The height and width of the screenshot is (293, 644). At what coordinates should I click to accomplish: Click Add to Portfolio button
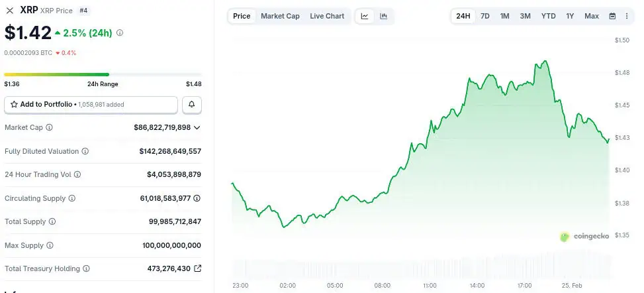(x=91, y=105)
